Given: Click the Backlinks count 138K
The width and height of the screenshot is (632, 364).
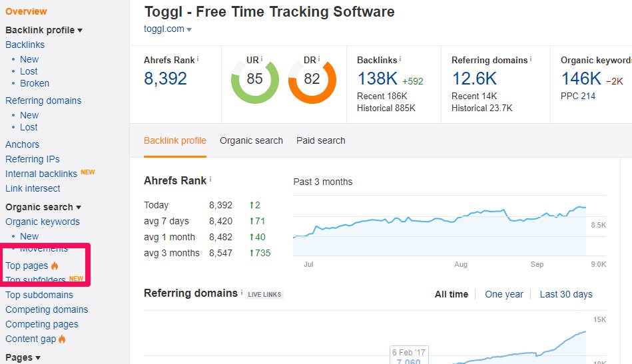Looking at the screenshot, I should point(378,79).
